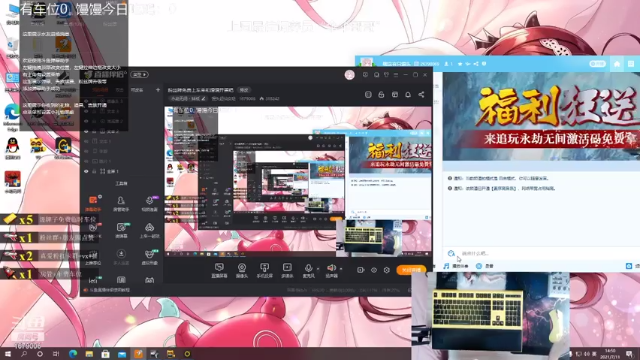
Task: Expand microphone options arrow
Action: [318, 269]
